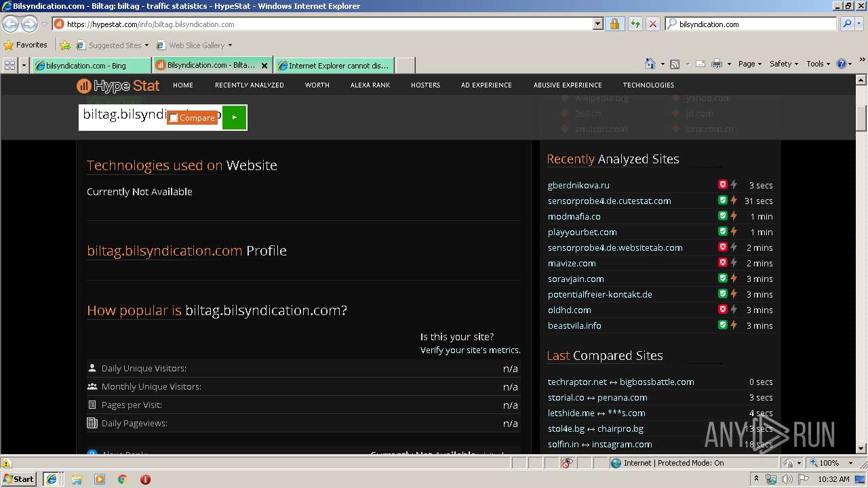
Task: Click the volume tray icon
Action: tap(787, 479)
